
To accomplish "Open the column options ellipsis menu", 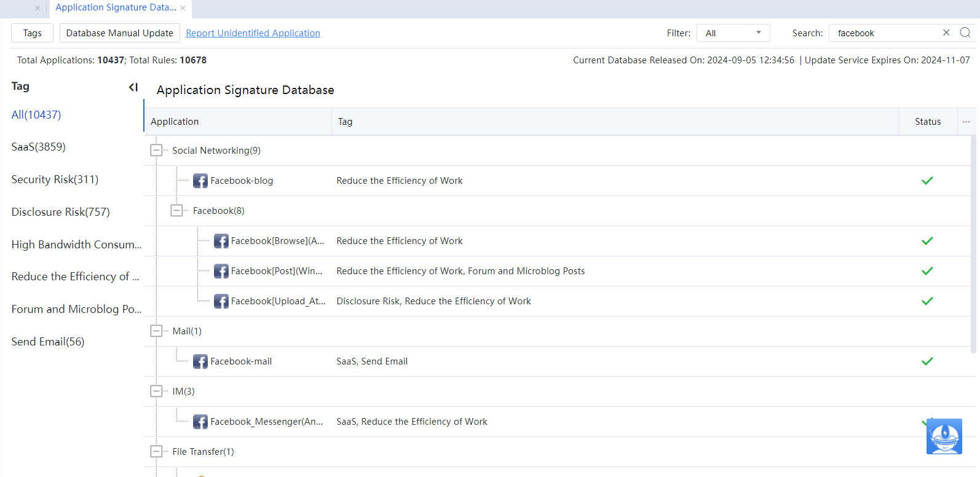I will pyautogui.click(x=966, y=122).
